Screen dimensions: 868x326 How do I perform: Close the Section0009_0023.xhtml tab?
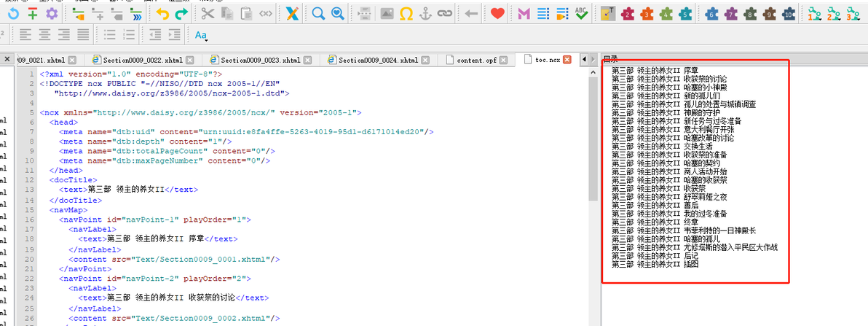tap(307, 60)
